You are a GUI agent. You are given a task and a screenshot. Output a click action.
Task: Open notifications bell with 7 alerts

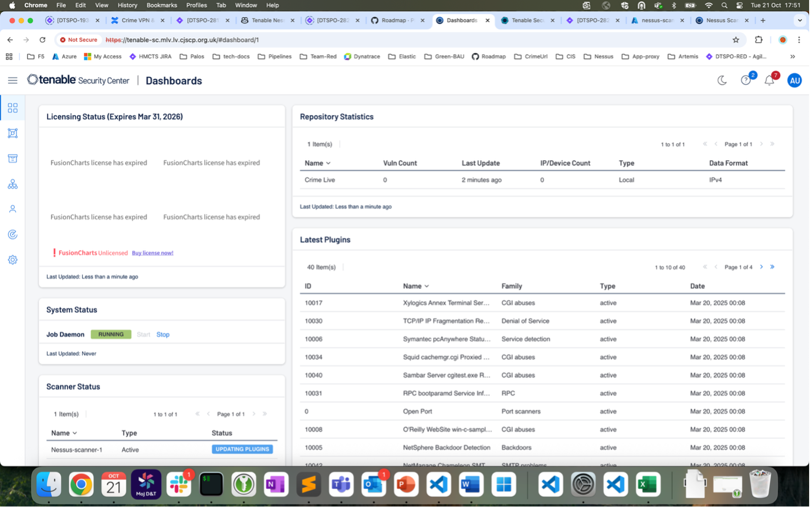pos(769,80)
